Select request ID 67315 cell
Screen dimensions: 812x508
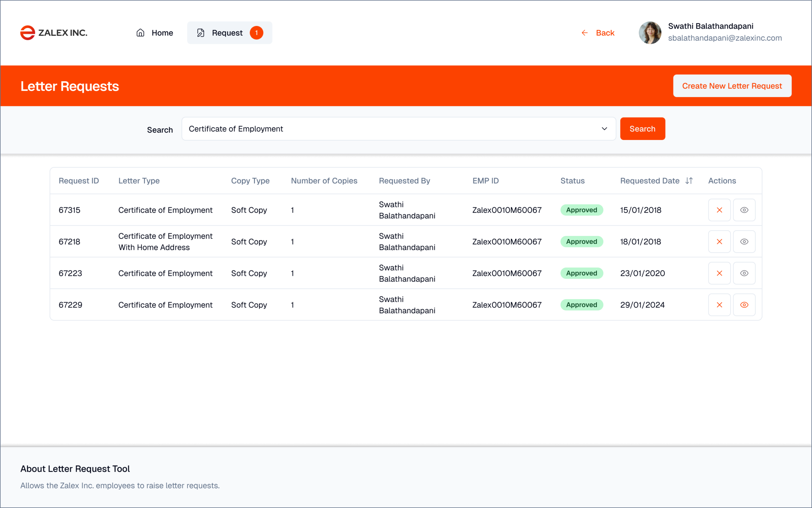69,210
